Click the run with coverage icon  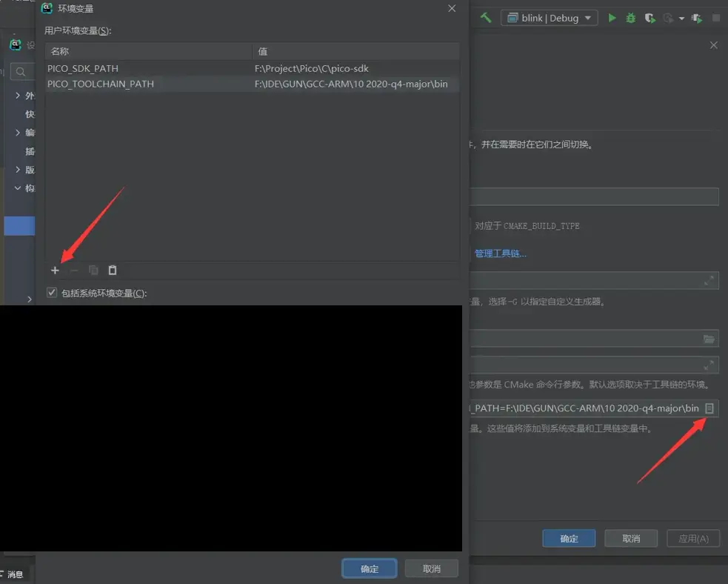(650, 18)
